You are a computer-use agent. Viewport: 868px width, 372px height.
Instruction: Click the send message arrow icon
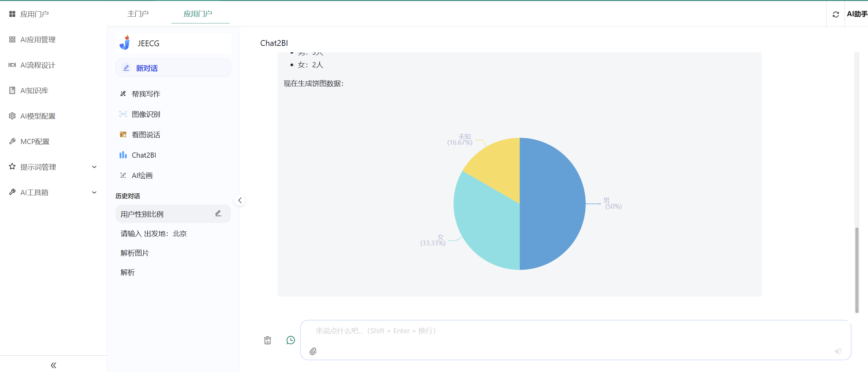pyautogui.click(x=838, y=351)
